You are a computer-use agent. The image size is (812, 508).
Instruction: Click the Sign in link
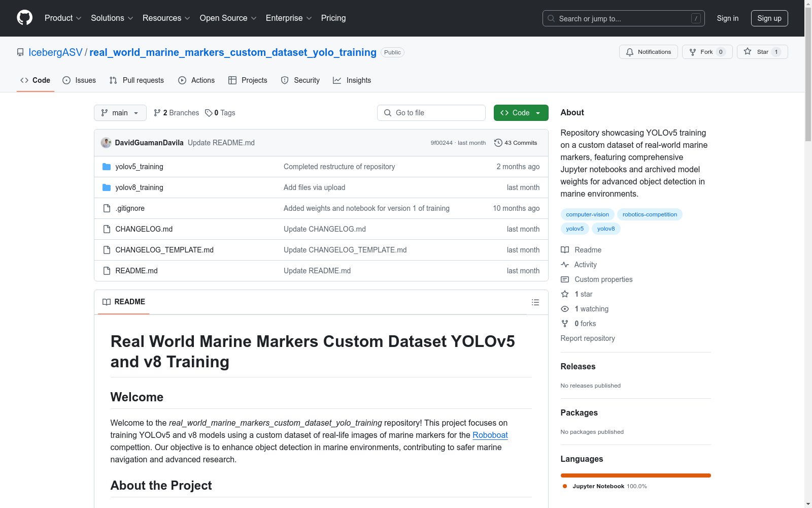click(x=728, y=18)
